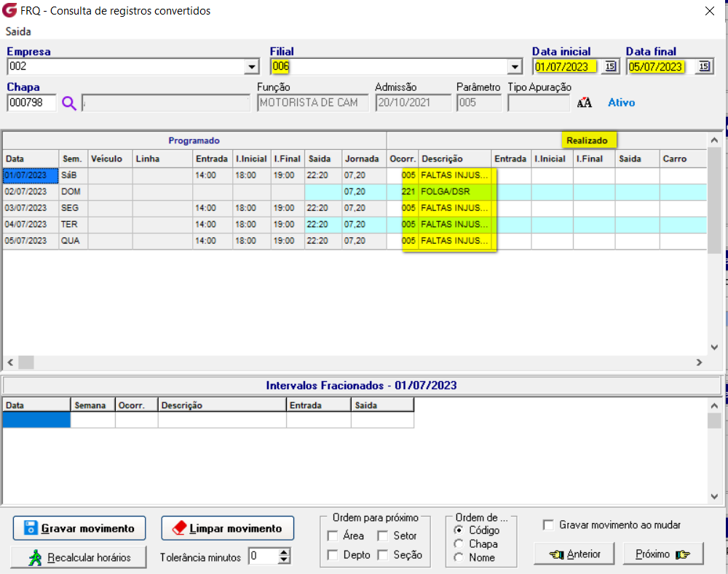Click the Data final date field
The image size is (728, 574).
[x=660, y=66]
